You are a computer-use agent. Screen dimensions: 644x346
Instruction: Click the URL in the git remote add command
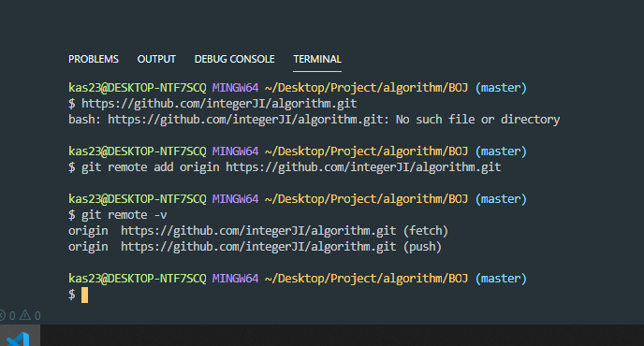363,167
